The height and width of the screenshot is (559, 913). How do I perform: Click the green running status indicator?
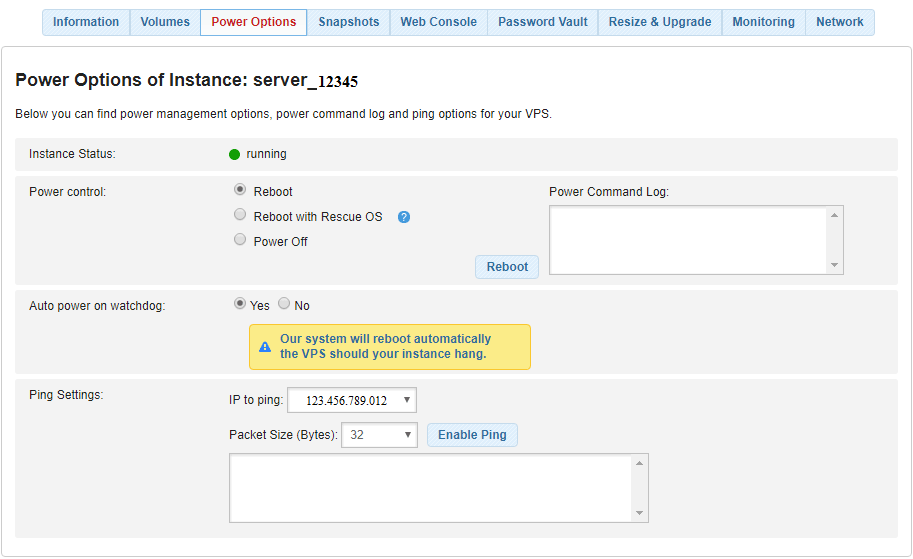click(x=234, y=154)
